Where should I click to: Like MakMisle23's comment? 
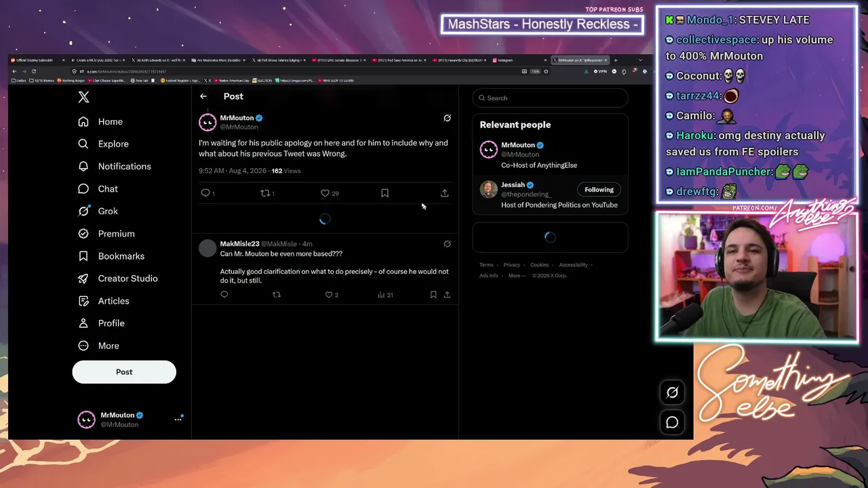click(x=329, y=295)
